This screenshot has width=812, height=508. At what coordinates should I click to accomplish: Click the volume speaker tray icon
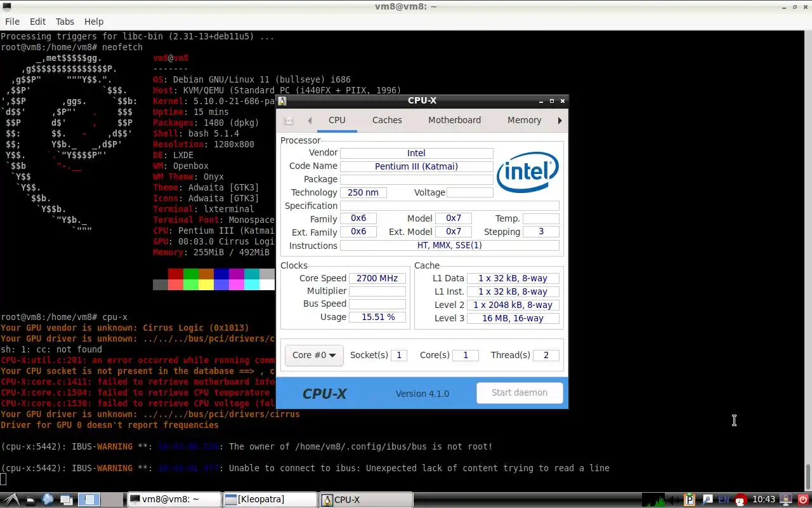[674, 500]
